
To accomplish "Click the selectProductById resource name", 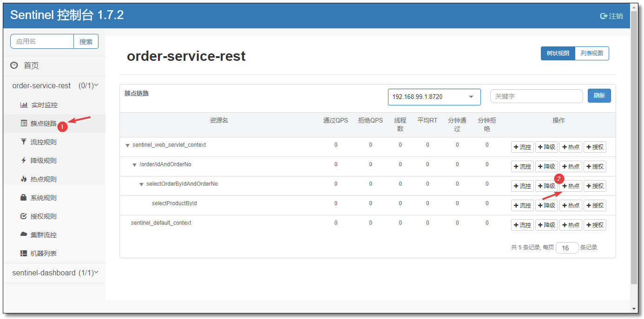I will (x=174, y=203).
